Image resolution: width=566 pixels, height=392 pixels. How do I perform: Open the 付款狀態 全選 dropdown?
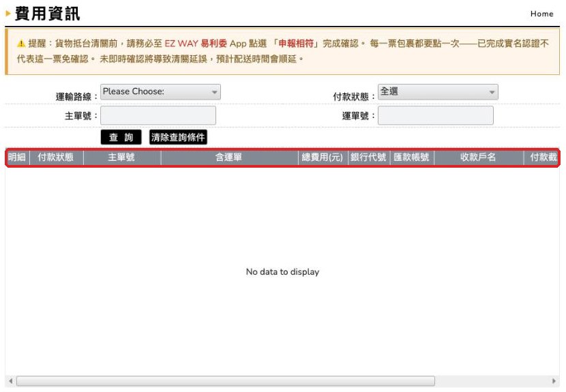tap(438, 91)
